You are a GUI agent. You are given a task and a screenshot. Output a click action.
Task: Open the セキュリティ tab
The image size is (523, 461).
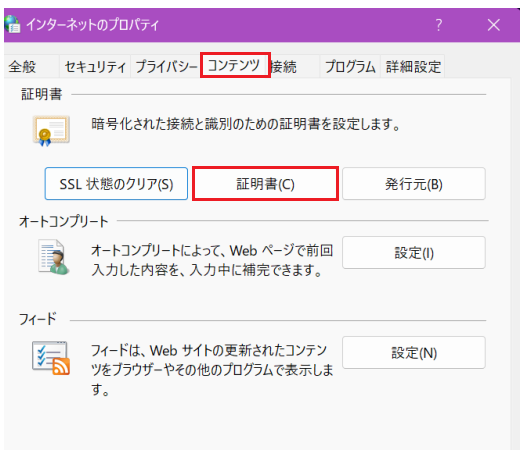95,66
